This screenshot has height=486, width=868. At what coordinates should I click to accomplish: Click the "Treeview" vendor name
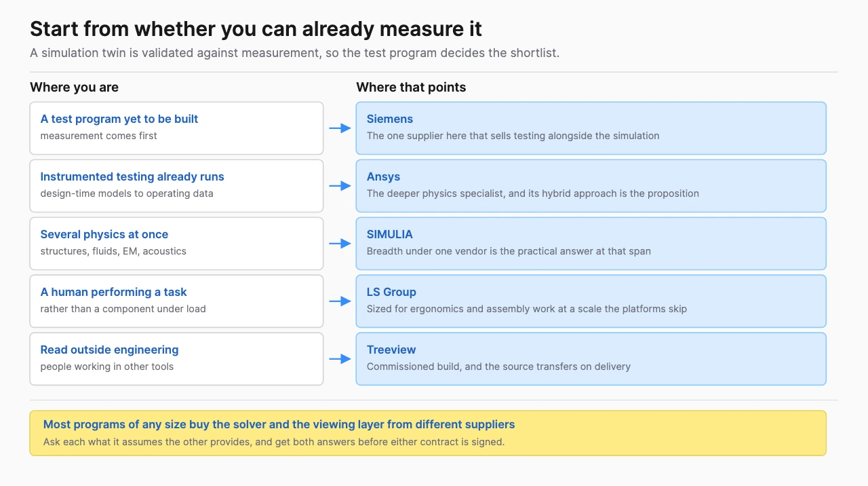pos(391,350)
